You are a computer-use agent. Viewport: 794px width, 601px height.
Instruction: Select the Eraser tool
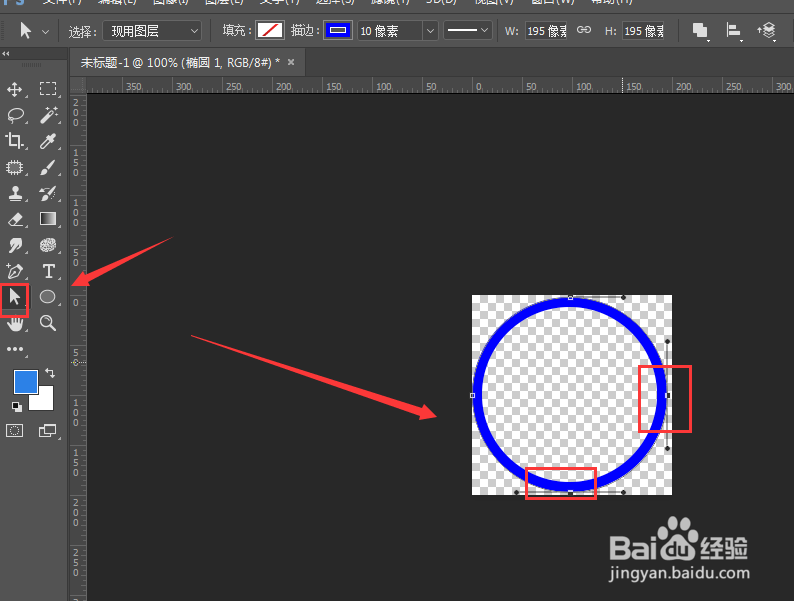pos(15,219)
